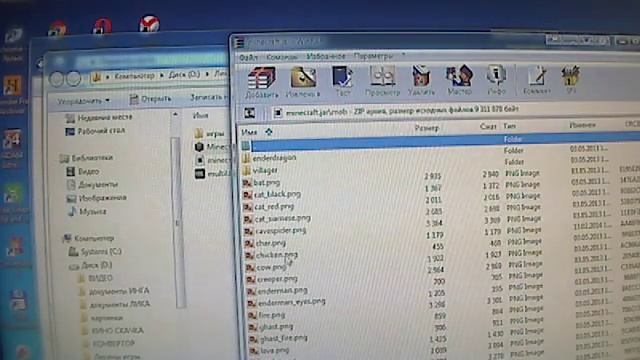Sort by the Сжат column header

(488, 127)
